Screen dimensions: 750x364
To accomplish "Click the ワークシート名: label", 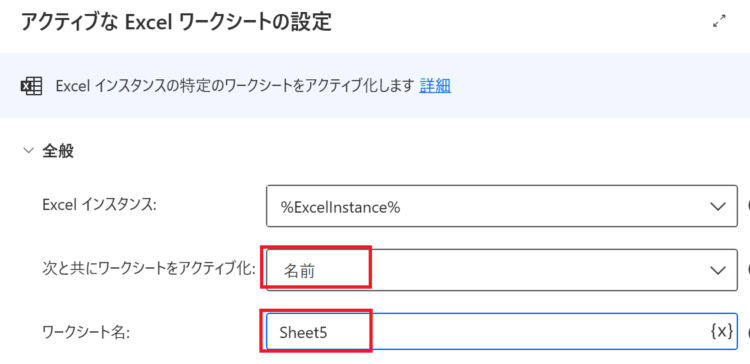I will [87, 332].
